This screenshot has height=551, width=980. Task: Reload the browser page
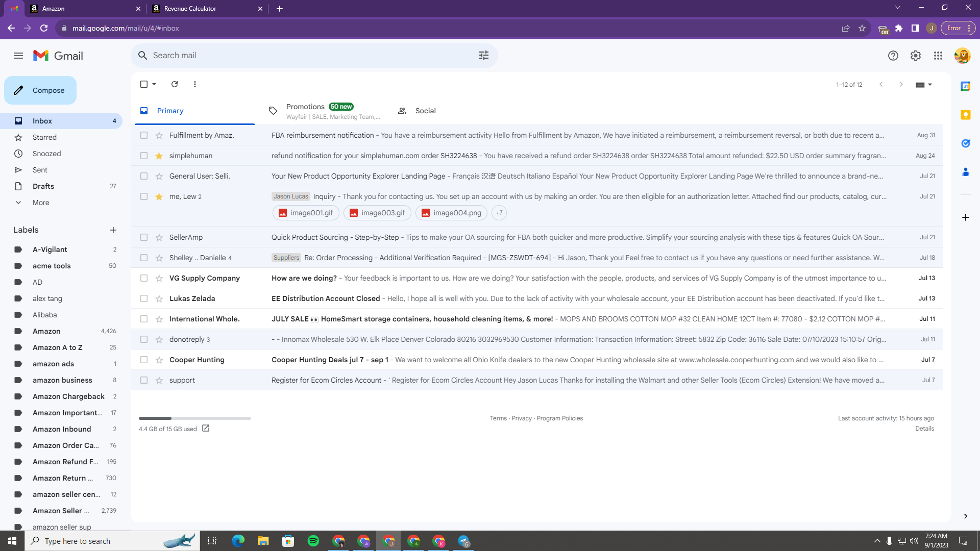[44, 28]
